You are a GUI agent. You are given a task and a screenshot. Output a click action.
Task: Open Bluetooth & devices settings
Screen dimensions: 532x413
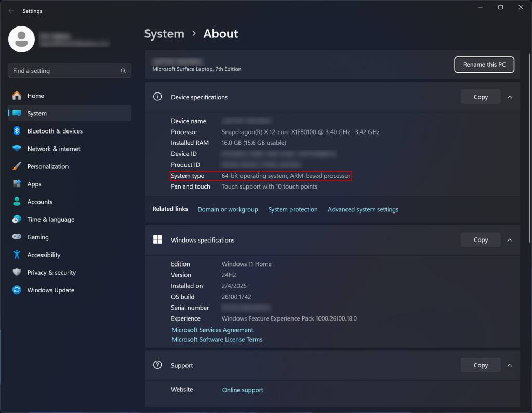click(55, 131)
